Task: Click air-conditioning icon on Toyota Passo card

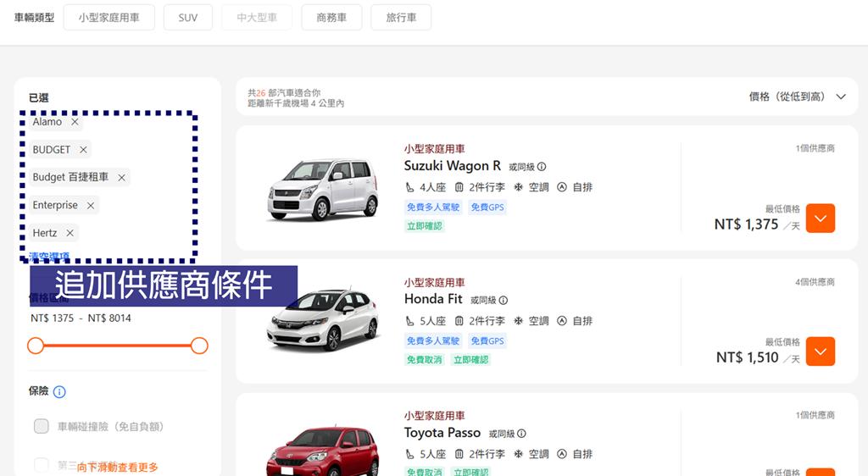Action: pos(518,454)
